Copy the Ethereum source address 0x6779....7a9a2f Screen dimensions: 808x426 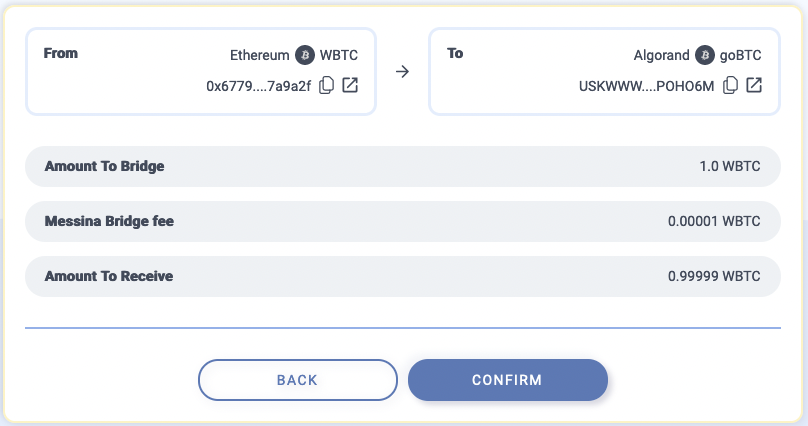[x=326, y=85]
